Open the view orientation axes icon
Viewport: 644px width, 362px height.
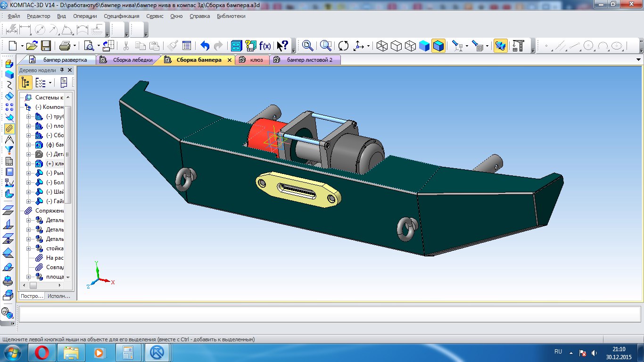click(x=359, y=46)
